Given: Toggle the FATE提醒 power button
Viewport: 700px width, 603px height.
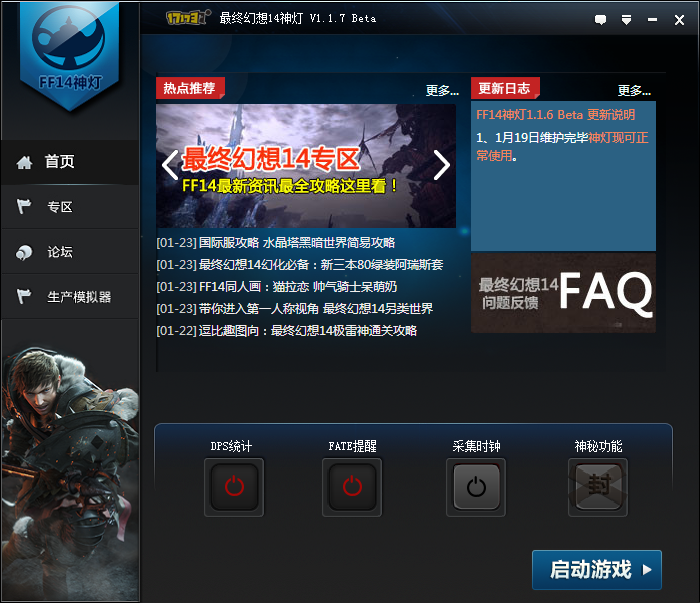Looking at the screenshot, I should [352, 487].
